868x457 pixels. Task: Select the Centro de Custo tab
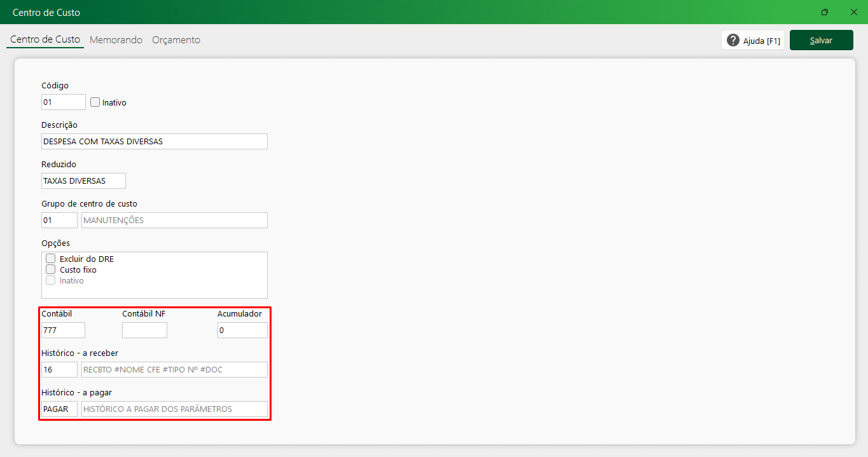(45, 39)
